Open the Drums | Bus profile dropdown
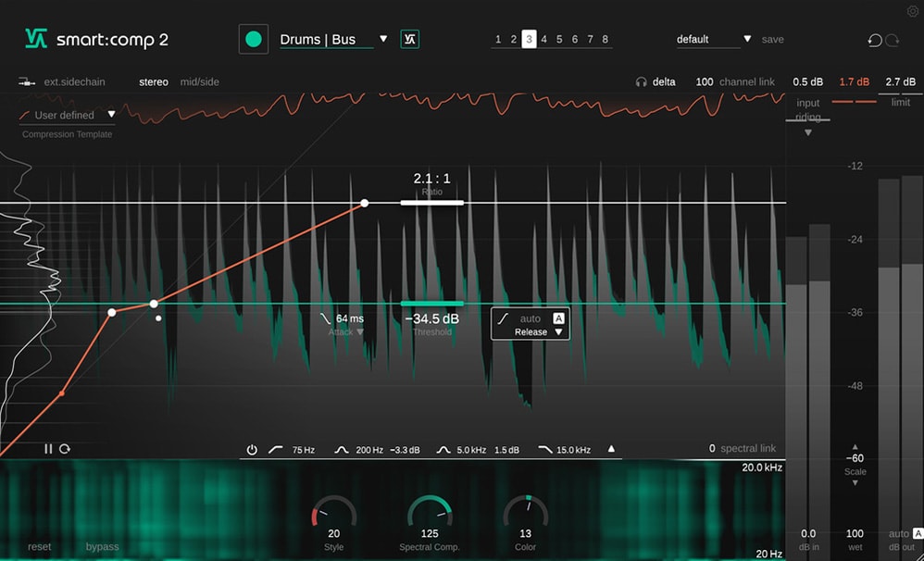This screenshot has height=561, width=924. tap(383, 39)
